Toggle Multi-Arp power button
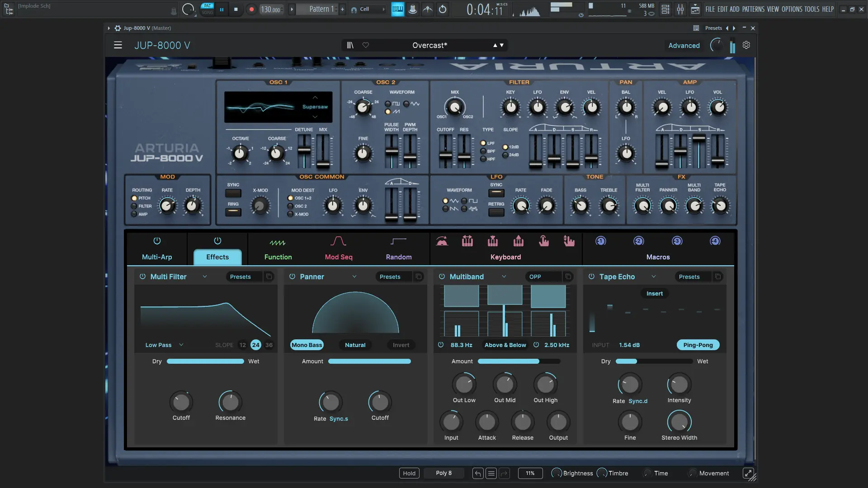868x488 pixels. [x=157, y=241]
